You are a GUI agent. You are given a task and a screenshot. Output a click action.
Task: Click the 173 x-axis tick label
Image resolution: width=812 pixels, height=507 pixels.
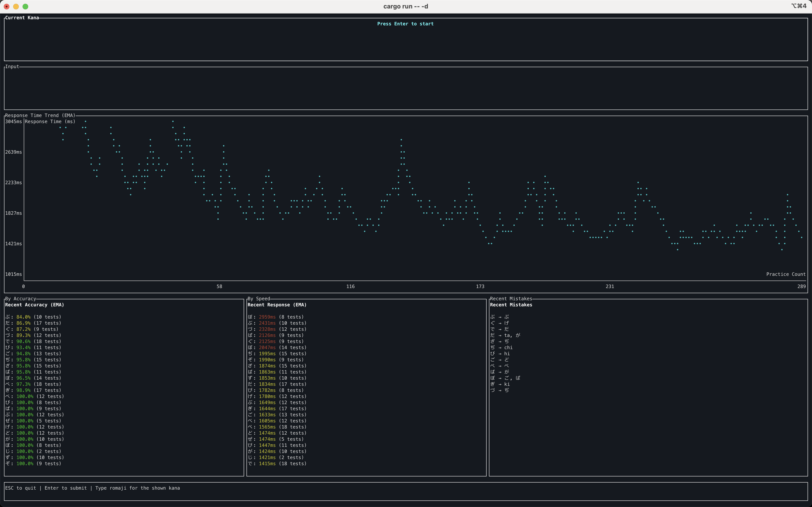click(x=480, y=286)
